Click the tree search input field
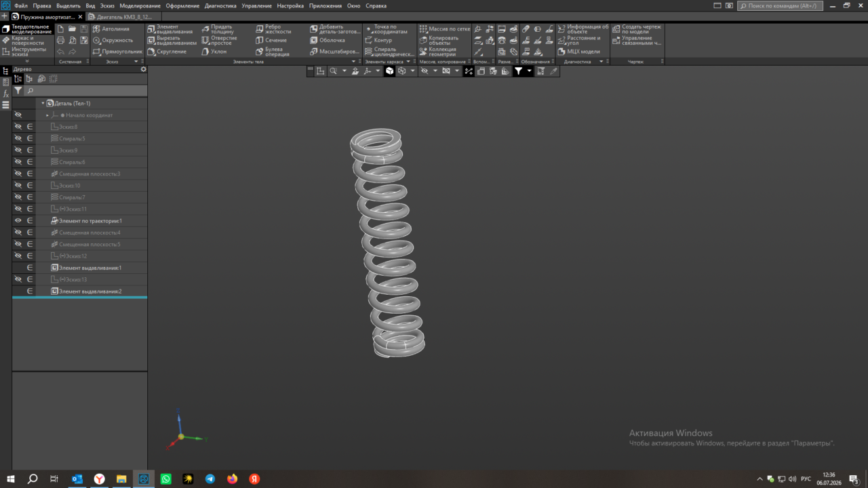 [86, 90]
